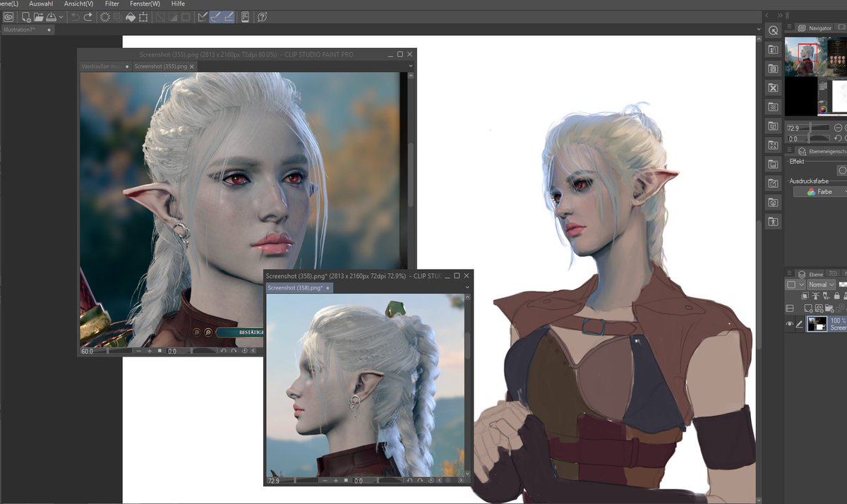The image size is (847, 504).
Task: Open Clip Studio launcher icon in toolbar
Action: (x=8, y=17)
